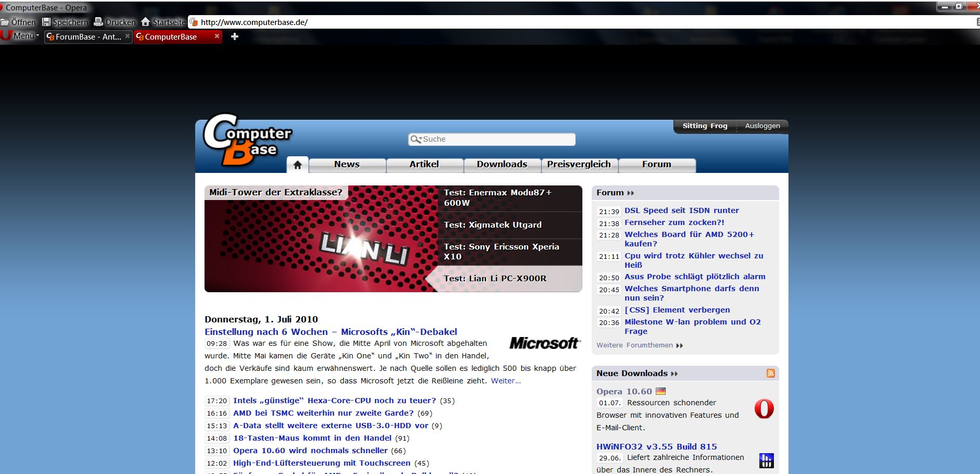This screenshot has width=980, height=474.
Task: Click the Öffnen folder icon in toolbar
Action: point(5,22)
